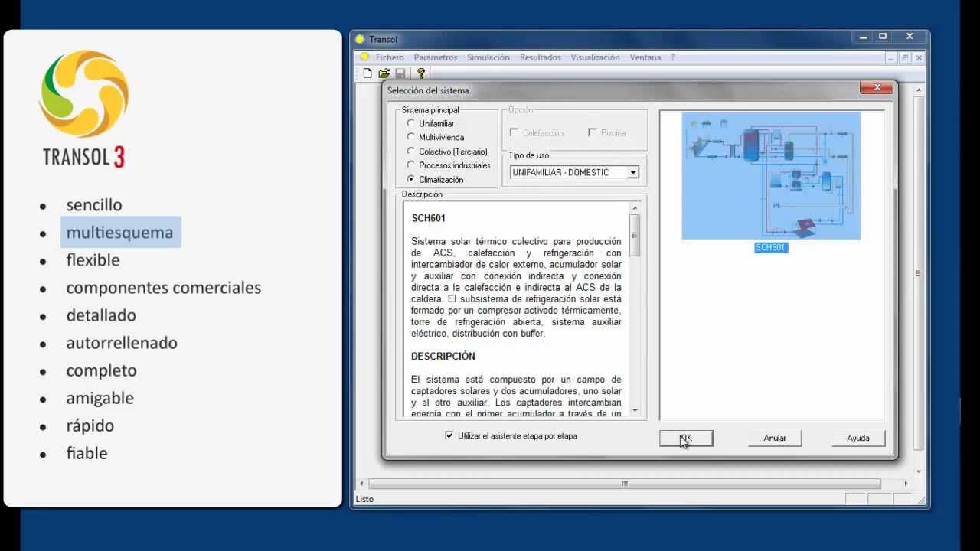Click the multiesquema bullet item
The height and width of the screenshot is (551, 980).
pyautogui.click(x=119, y=233)
